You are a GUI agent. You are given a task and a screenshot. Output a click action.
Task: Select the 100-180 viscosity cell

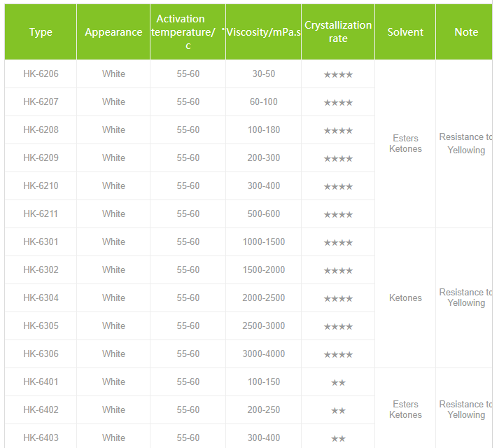click(264, 130)
